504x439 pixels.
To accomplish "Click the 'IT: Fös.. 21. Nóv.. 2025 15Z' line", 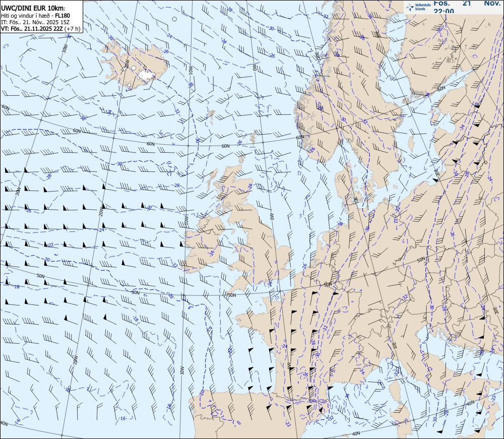I will coord(35,22).
